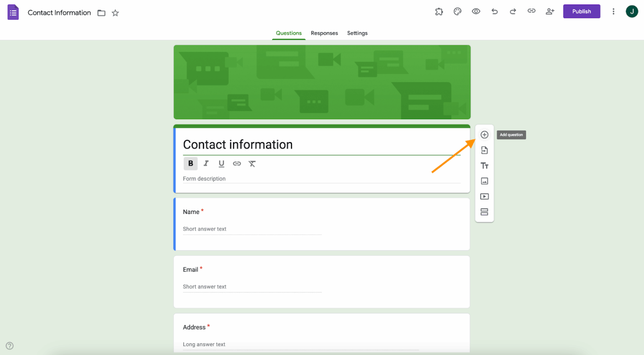The image size is (644, 355).
Task: Add collaborators to the form
Action: [x=550, y=11]
